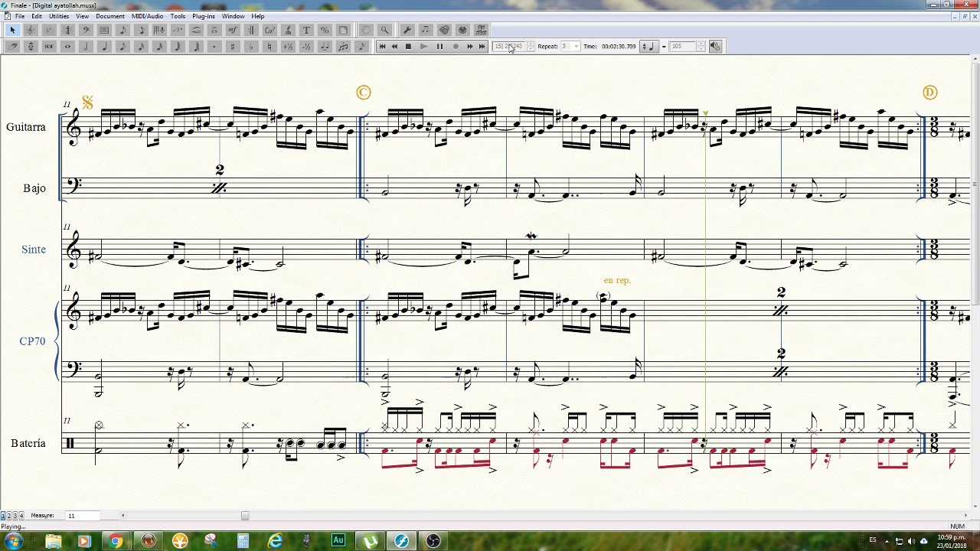This screenshot has height=551, width=980.
Task: Open the Edit menu
Action: point(37,16)
